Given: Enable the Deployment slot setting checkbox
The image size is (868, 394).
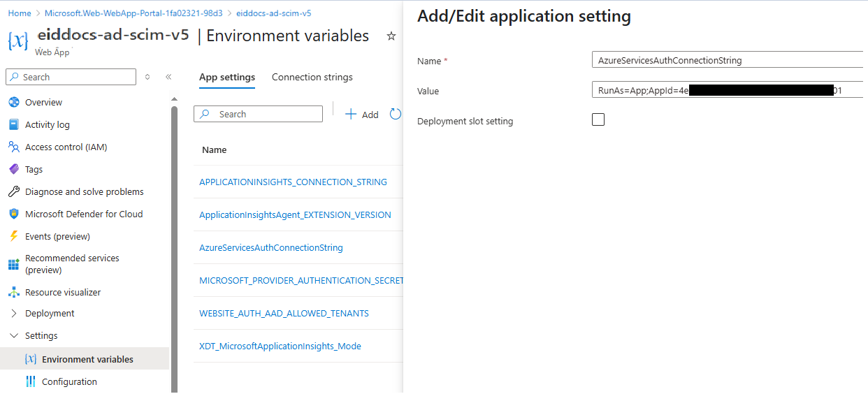Looking at the screenshot, I should (x=598, y=120).
